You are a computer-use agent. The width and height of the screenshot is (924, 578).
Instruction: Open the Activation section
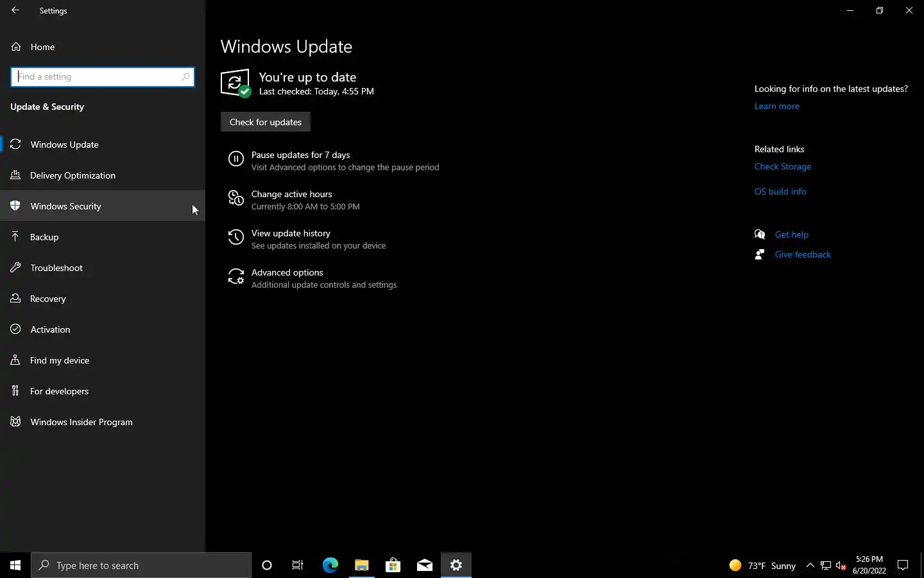[x=103, y=329]
